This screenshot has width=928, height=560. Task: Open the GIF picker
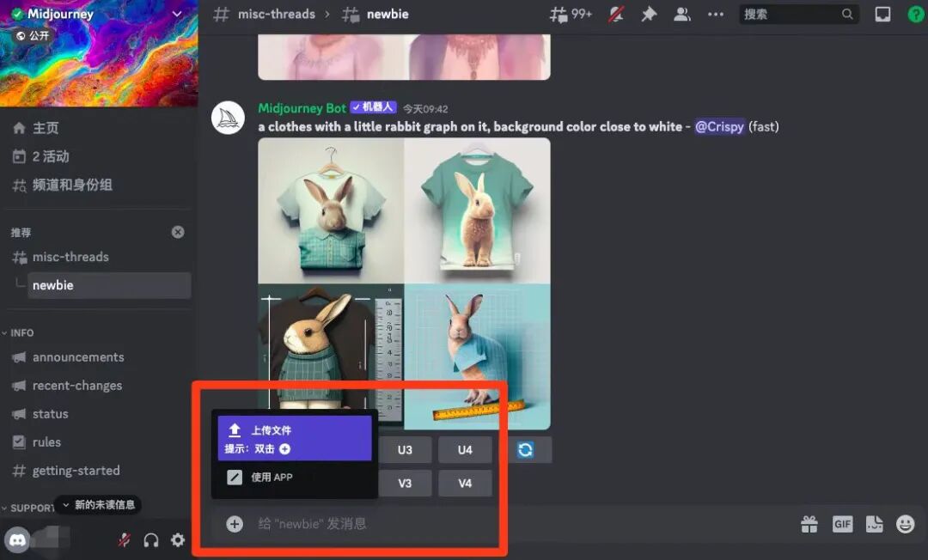point(842,524)
